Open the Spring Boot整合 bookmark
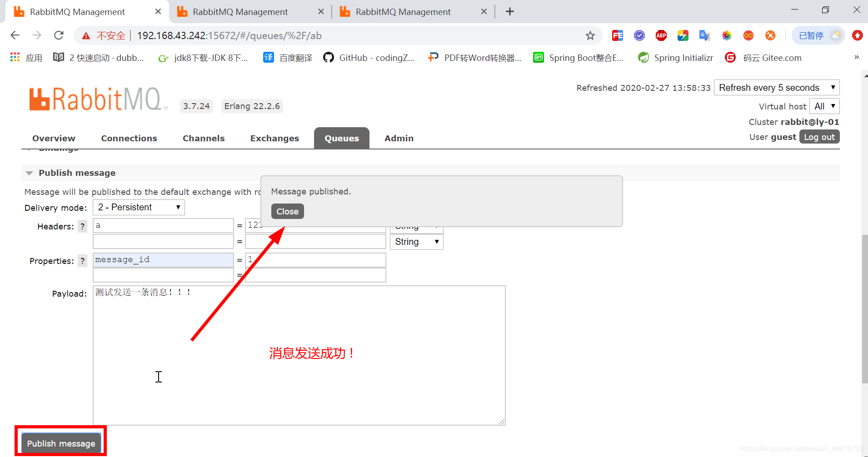This screenshot has width=868, height=457. (579, 58)
